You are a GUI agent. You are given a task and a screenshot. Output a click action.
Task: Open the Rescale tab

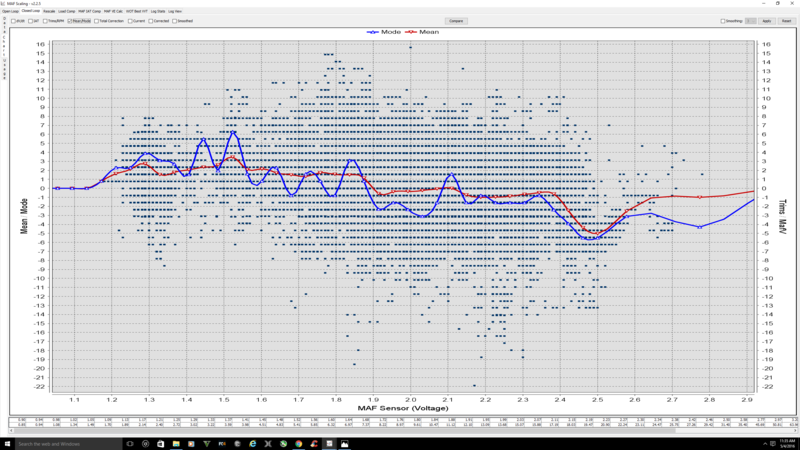(49, 11)
